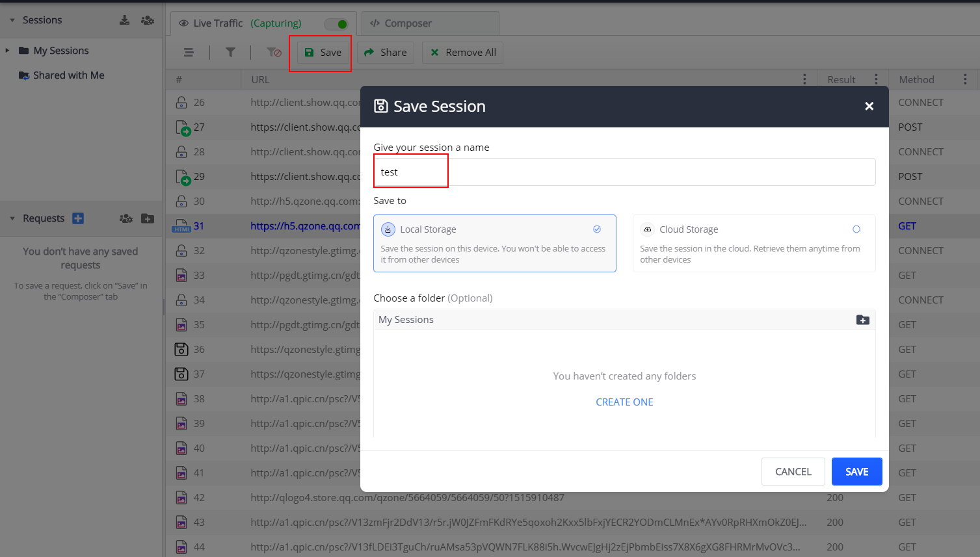The width and height of the screenshot is (980, 557).
Task: Click the filter funnel icon
Action: pos(230,53)
